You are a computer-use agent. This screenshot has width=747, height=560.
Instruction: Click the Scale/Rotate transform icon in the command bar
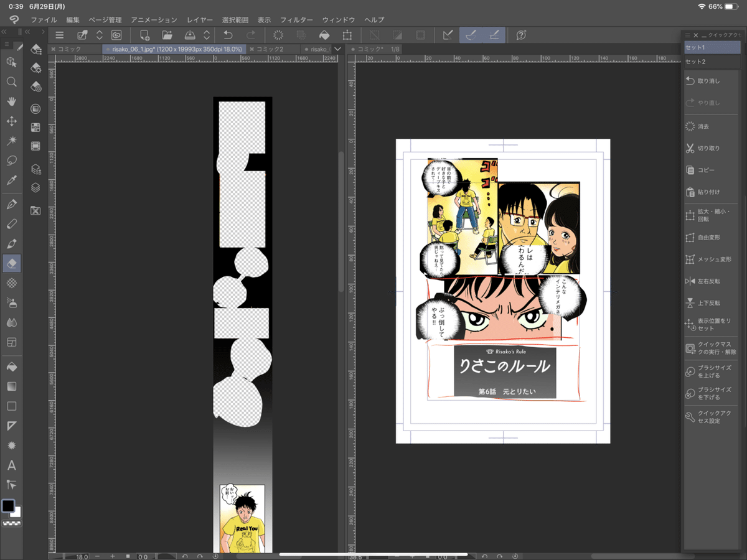(347, 35)
